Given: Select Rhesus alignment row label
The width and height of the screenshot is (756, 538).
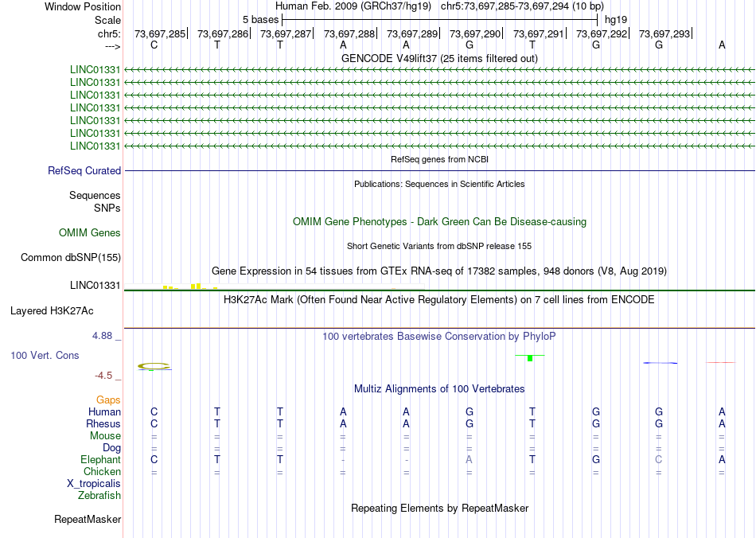Looking at the screenshot, I should (x=103, y=423).
